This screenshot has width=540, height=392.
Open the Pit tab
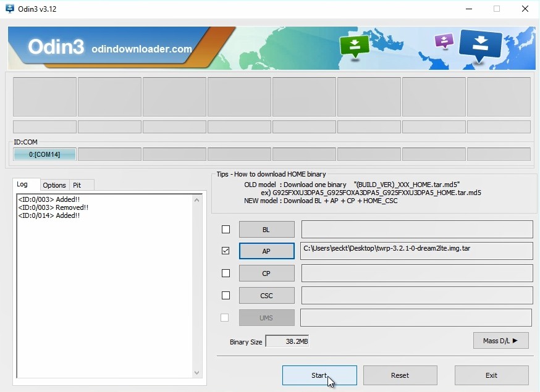[x=77, y=185]
